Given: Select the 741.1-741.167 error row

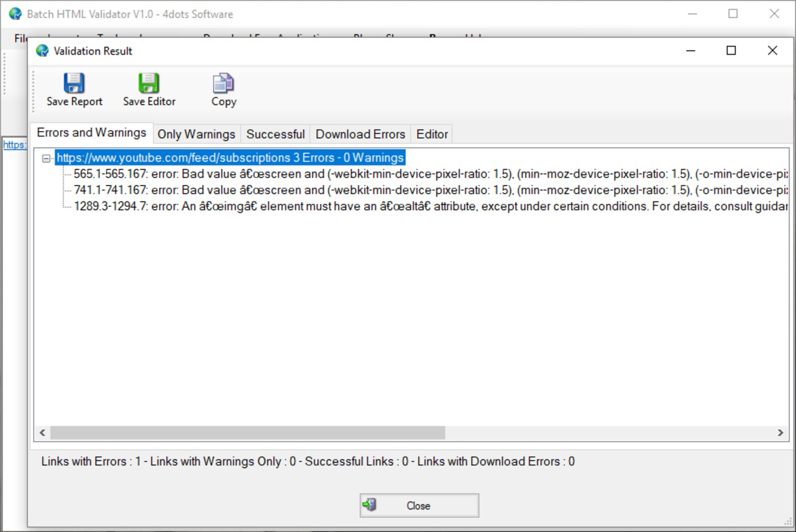Looking at the screenshot, I should pos(431,190).
